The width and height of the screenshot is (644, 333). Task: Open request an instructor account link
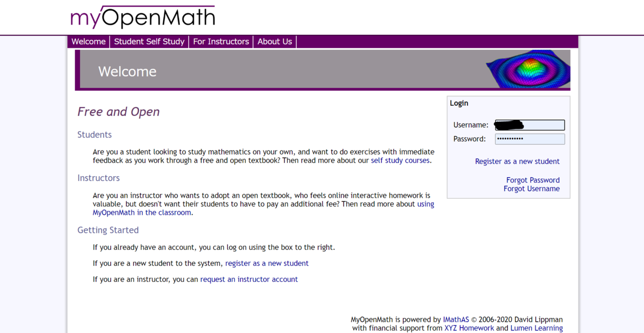249,279
